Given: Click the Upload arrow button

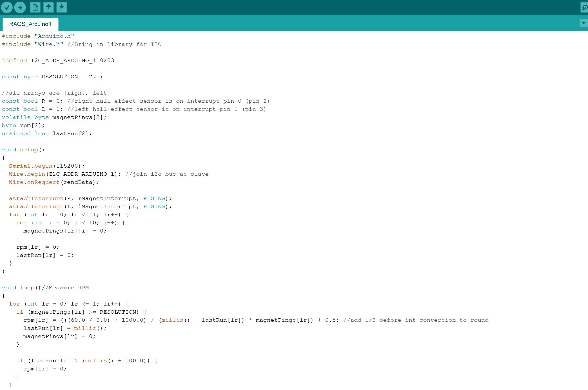Looking at the screenshot, I should pyautogui.click(x=20, y=7).
